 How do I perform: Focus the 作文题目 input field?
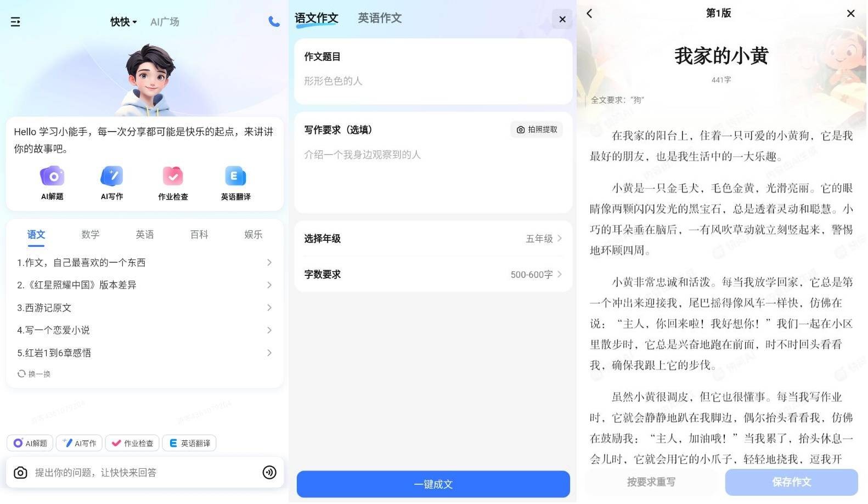click(433, 81)
